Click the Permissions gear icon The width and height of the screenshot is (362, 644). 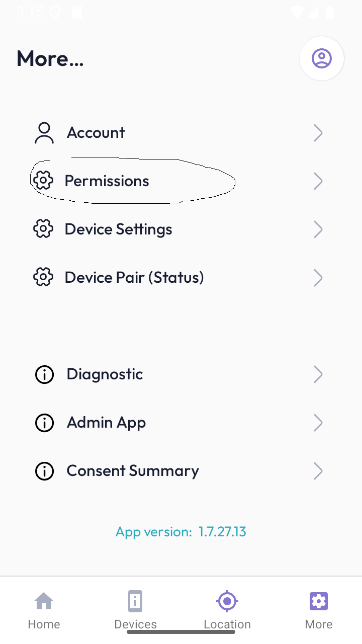pyautogui.click(x=43, y=181)
